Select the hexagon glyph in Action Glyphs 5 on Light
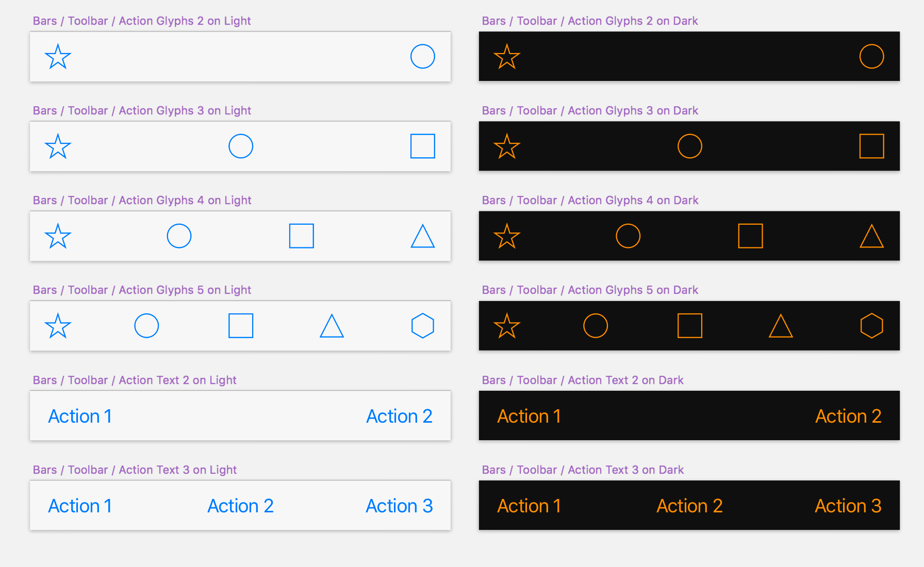Viewport: 924px width, 567px height. pyautogui.click(x=422, y=326)
